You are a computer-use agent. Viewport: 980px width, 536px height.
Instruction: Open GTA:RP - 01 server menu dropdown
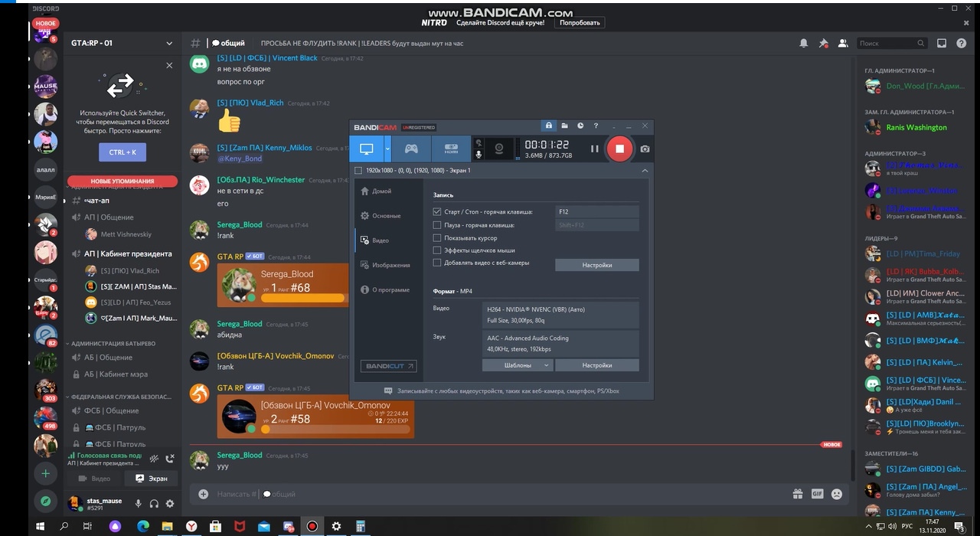click(x=169, y=44)
